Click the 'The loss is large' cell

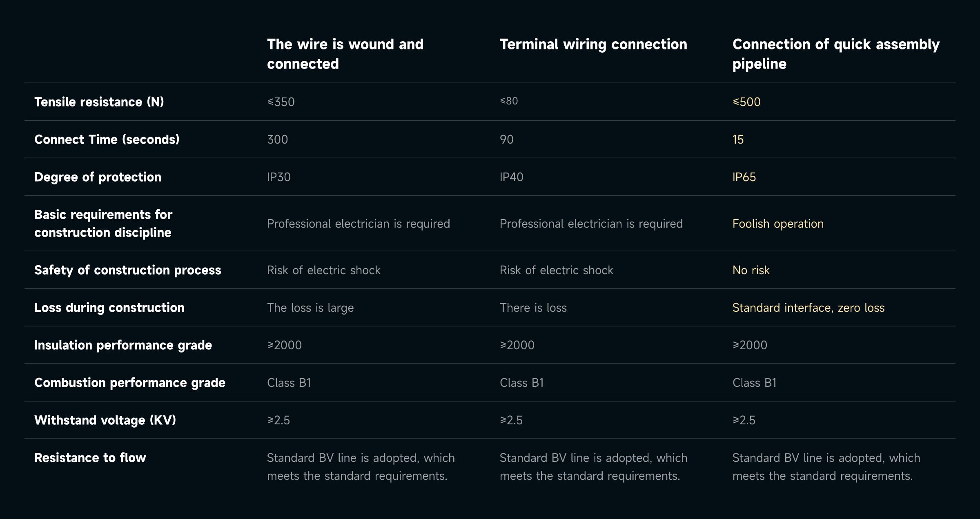point(310,308)
